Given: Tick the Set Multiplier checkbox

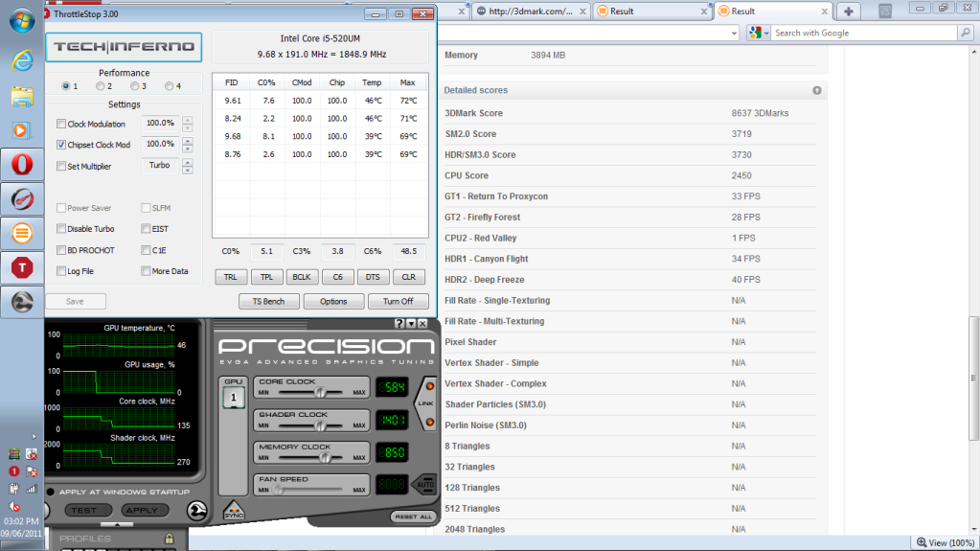Looking at the screenshot, I should coord(61,166).
